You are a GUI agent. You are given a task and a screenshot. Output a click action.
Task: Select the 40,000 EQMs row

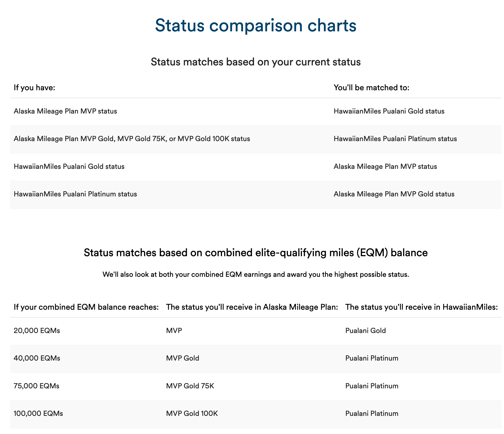coord(256,359)
